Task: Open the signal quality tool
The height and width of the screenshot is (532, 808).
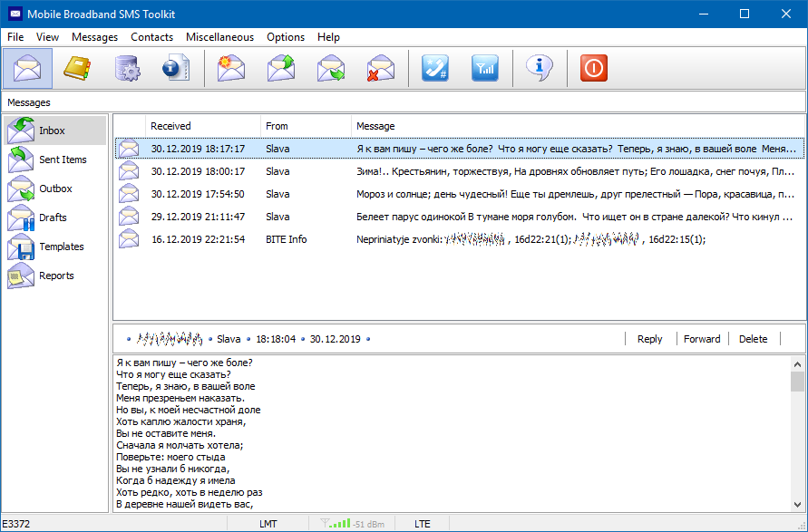Action: pyautogui.click(x=484, y=67)
